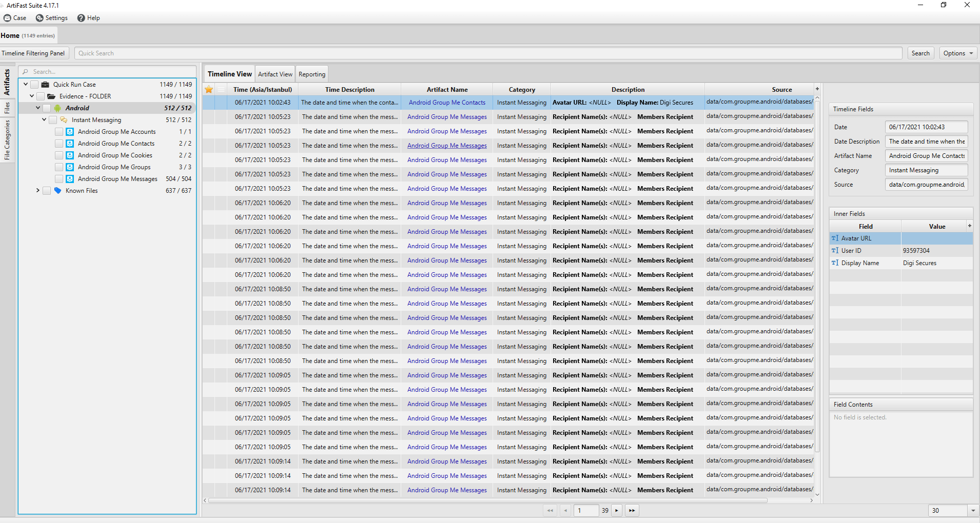Check the Android Group Me Groups checkbox
This screenshot has width=980, height=523.
59,167
